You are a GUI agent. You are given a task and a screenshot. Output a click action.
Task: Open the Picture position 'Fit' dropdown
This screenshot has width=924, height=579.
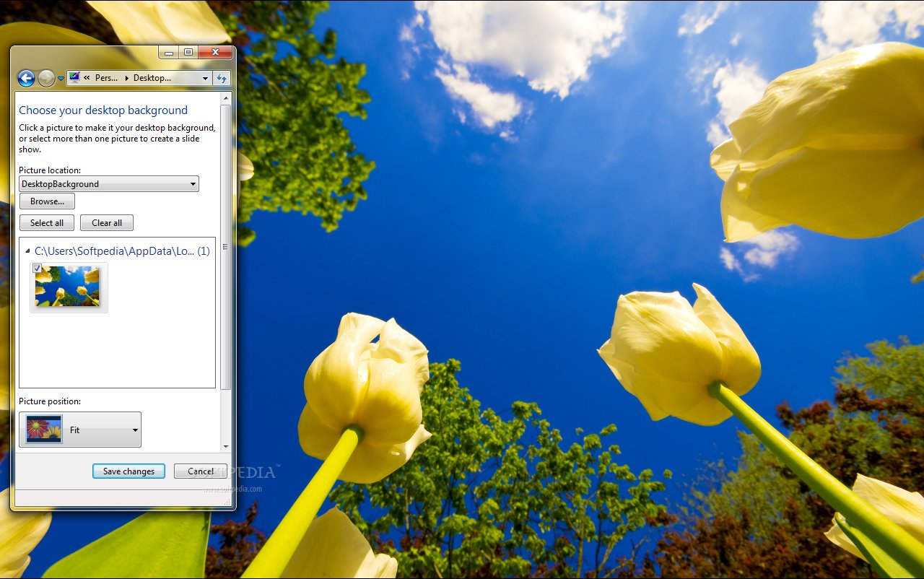[80, 430]
